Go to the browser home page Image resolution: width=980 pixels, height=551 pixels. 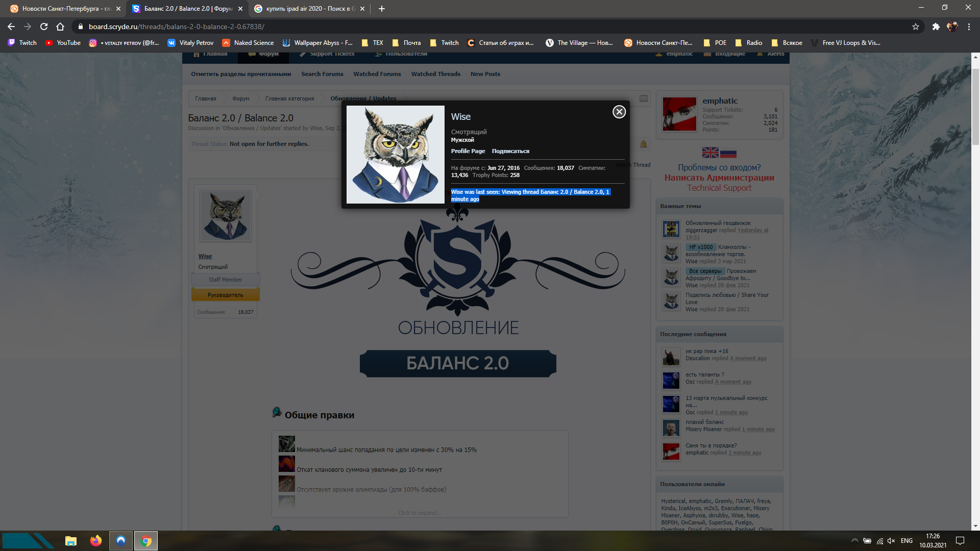point(60,27)
